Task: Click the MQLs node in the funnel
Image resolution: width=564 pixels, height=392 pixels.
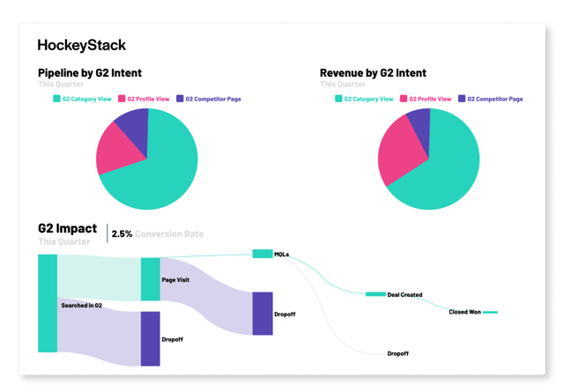Action: [263, 254]
